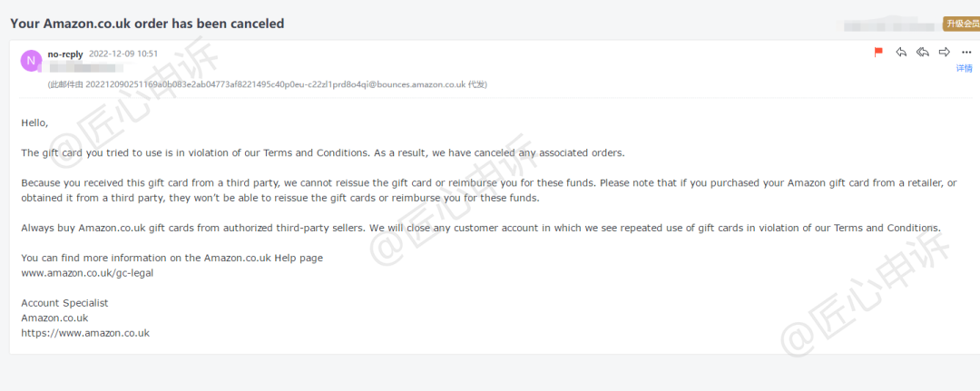Image resolution: width=980 pixels, height=391 pixels.
Task: Click the email subject 'Your Amazon.co.uk order has been canceled'
Action: 148,24
